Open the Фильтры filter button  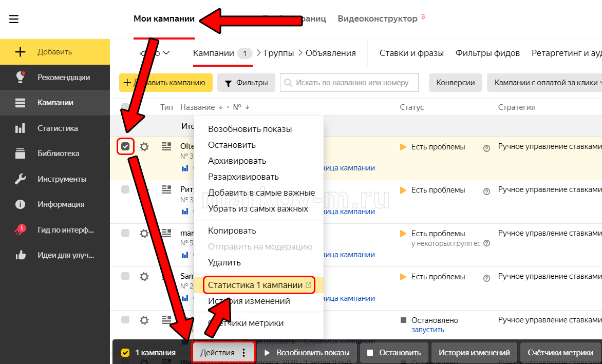point(246,83)
